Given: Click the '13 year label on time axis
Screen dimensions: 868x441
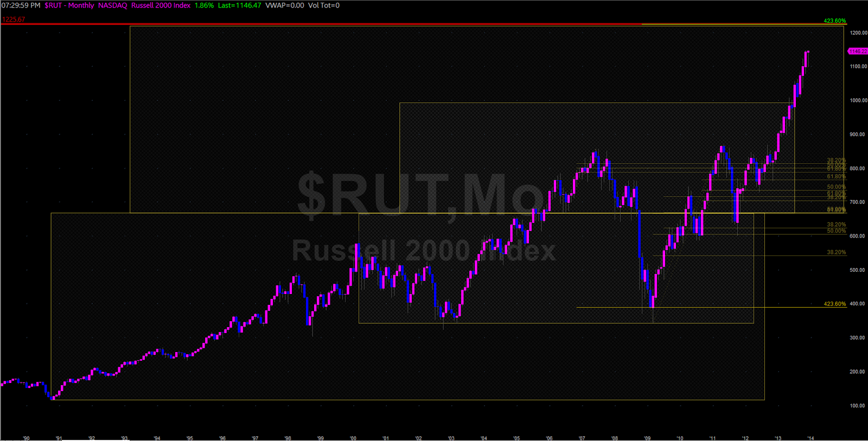Looking at the screenshot, I should (778, 438).
